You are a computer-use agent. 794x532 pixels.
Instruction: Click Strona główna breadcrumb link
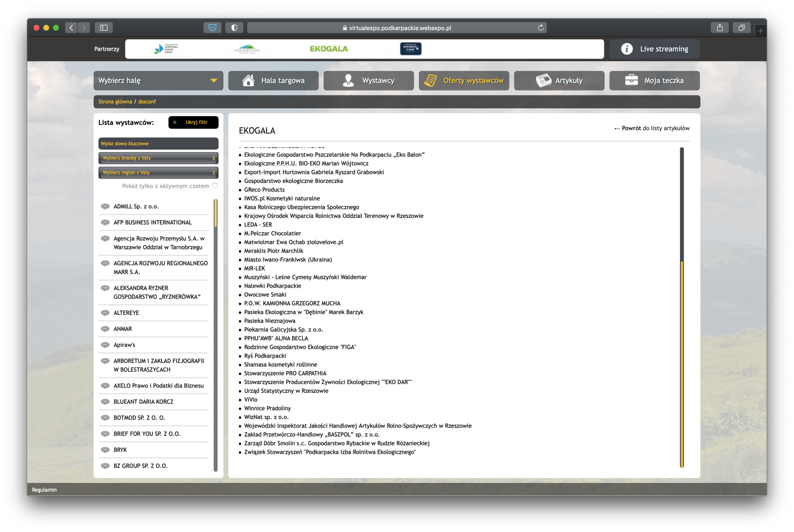pyautogui.click(x=115, y=102)
